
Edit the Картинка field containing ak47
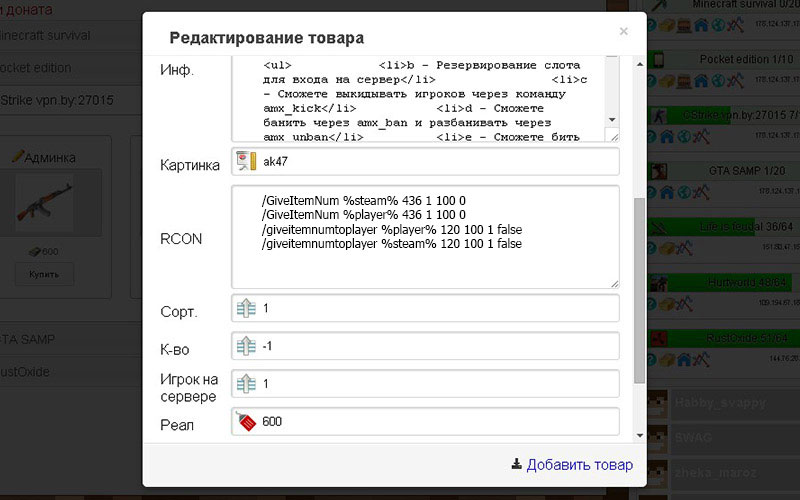click(x=435, y=161)
